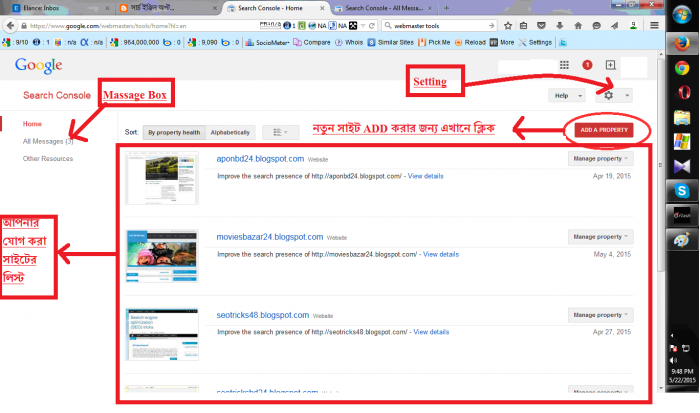
Task: View details for moviesbazar24.blogspot.com message
Action: coord(441,254)
